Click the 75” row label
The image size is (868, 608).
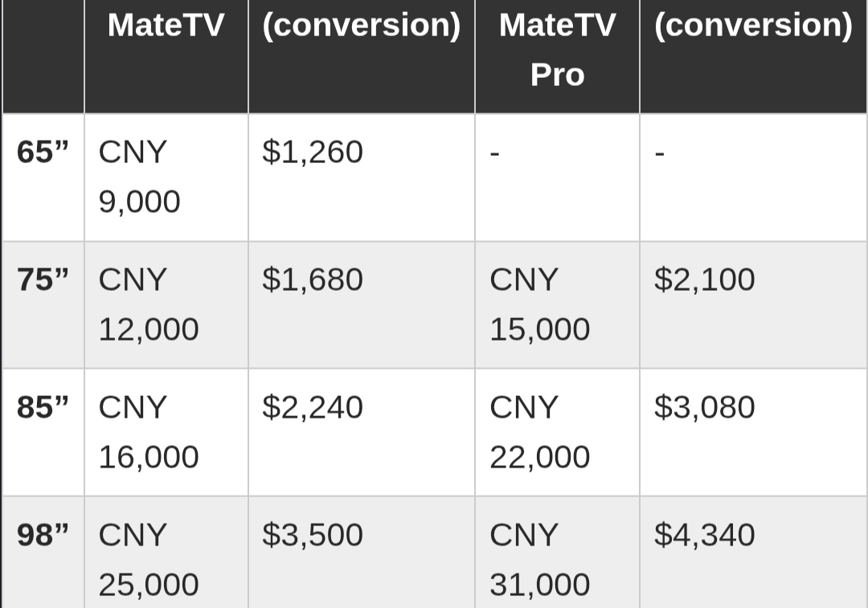(43, 280)
